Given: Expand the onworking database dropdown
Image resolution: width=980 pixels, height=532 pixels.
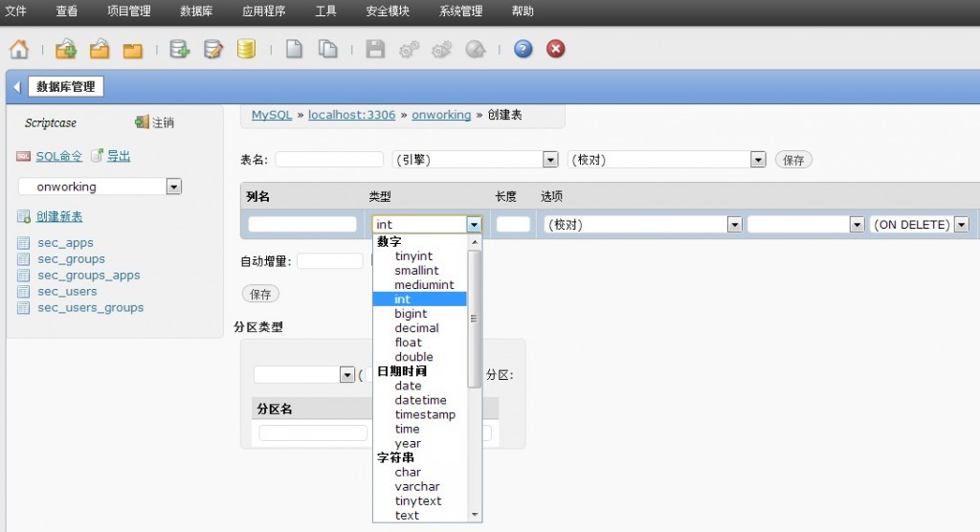Looking at the screenshot, I should [173, 187].
